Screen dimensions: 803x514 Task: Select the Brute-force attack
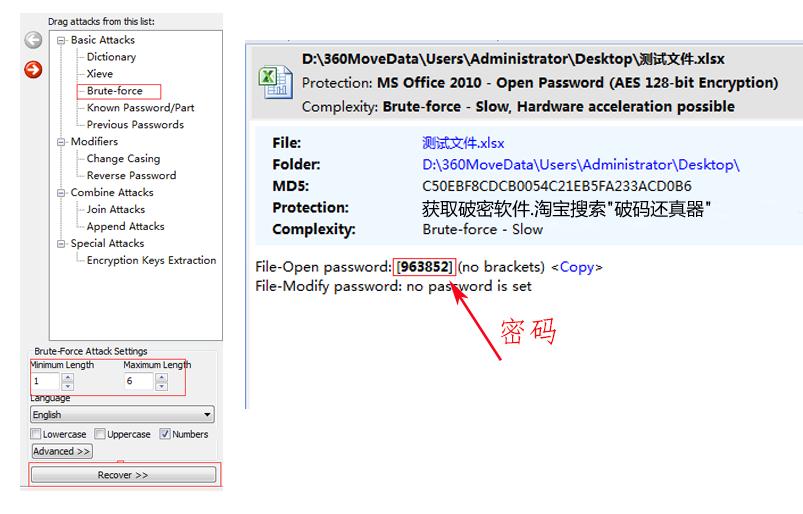click(115, 91)
